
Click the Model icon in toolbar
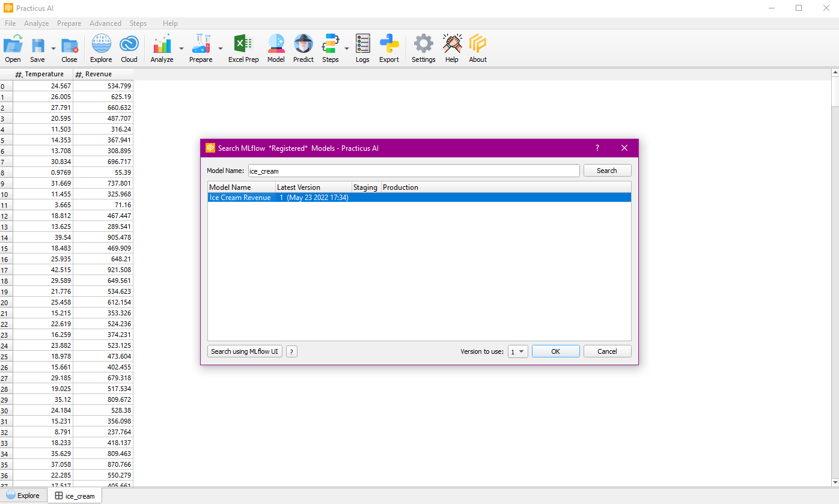[x=276, y=48]
